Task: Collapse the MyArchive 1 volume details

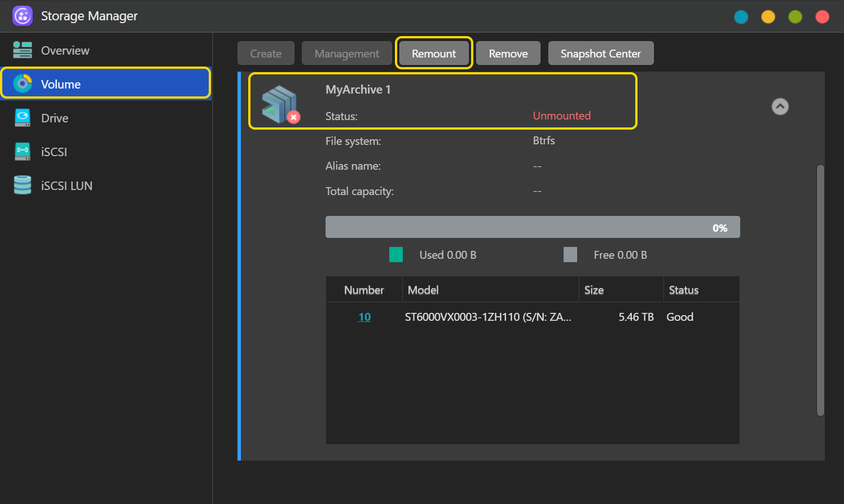Action: tap(780, 107)
